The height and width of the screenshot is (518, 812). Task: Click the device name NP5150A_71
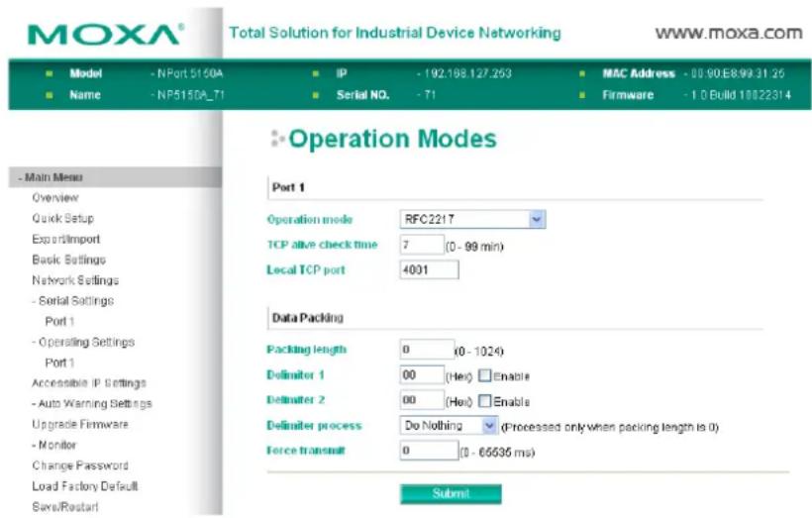[190, 95]
